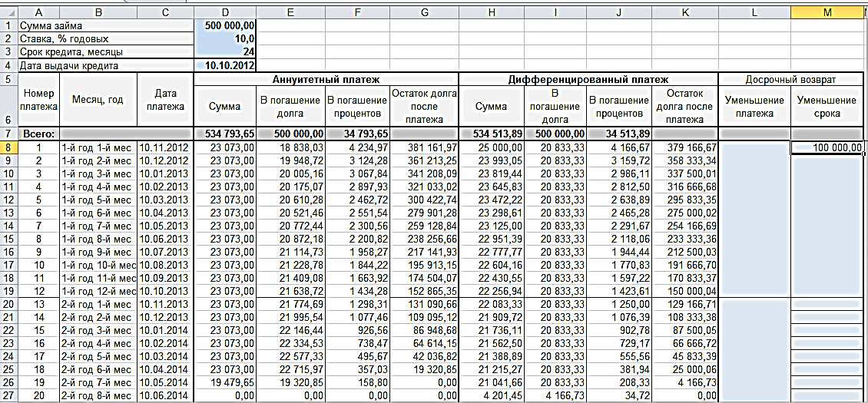868x403 pixels.
Task: Click the payment date cell 10.11.2012
Action: pyautogui.click(x=165, y=148)
